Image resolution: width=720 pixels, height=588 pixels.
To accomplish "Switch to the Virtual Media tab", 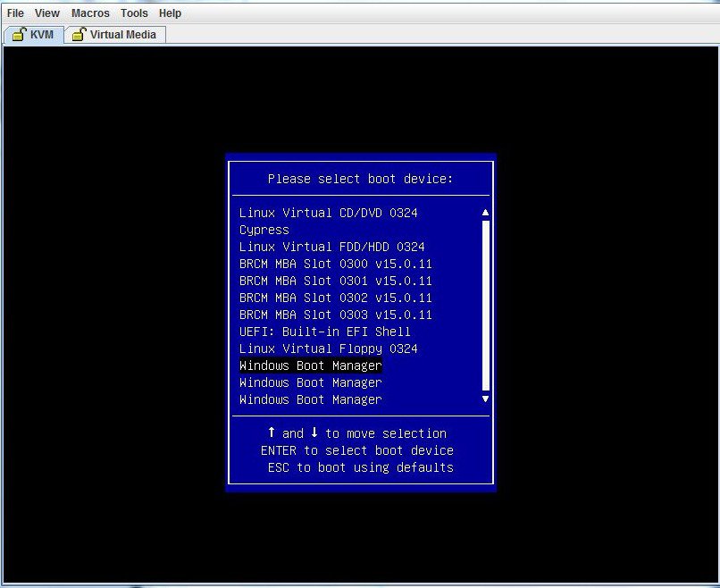I will [x=115, y=35].
